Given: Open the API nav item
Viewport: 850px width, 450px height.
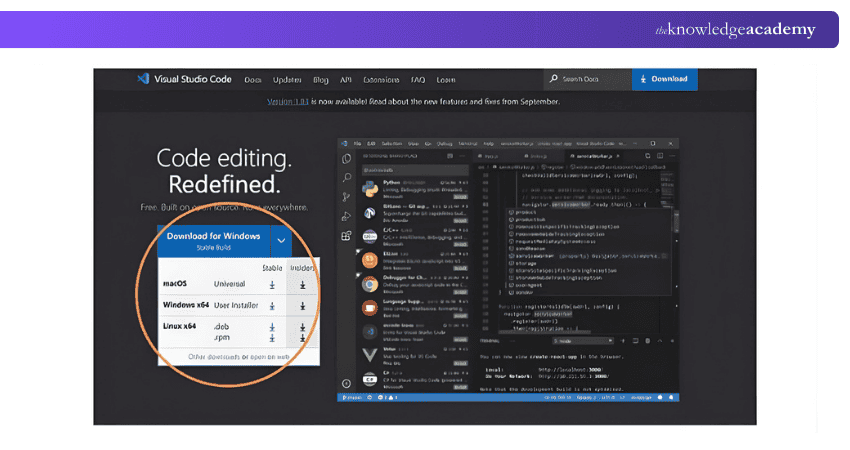Looking at the screenshot, I should coord(345,80).
